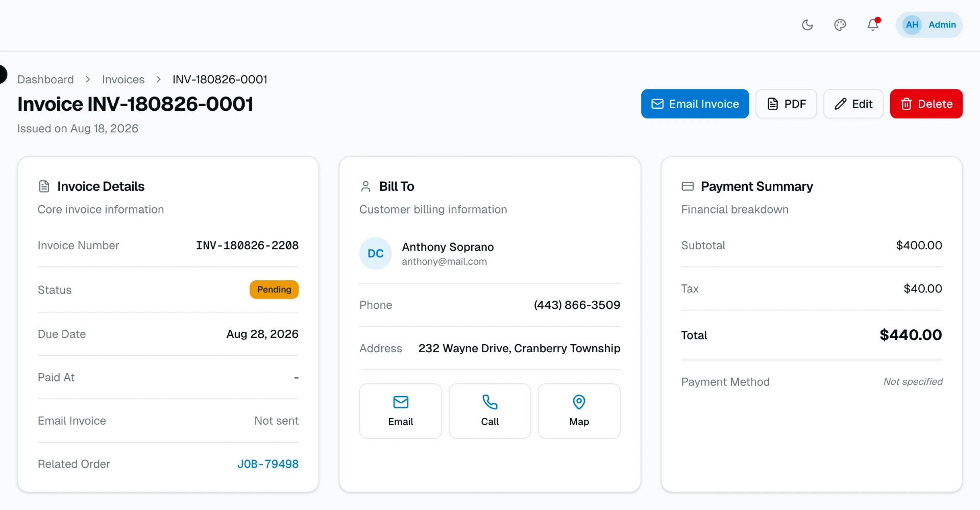
Task: Email the customer button in Bill To
Action: coord(401,411)
